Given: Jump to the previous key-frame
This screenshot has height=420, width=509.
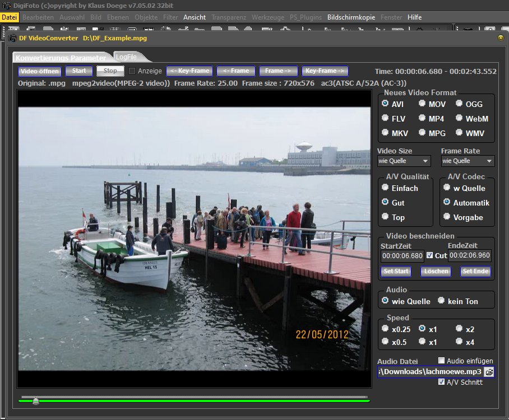Looking at the screenshot, I should (189, 71).
